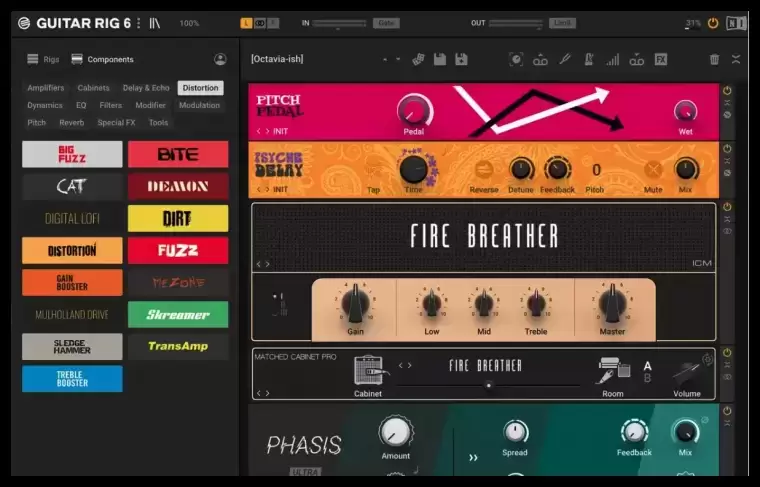Viewport: 760px width, 487px height.
Task: Click the random preset dice icon
Action: pyautogui.click(x=418, y=59)
